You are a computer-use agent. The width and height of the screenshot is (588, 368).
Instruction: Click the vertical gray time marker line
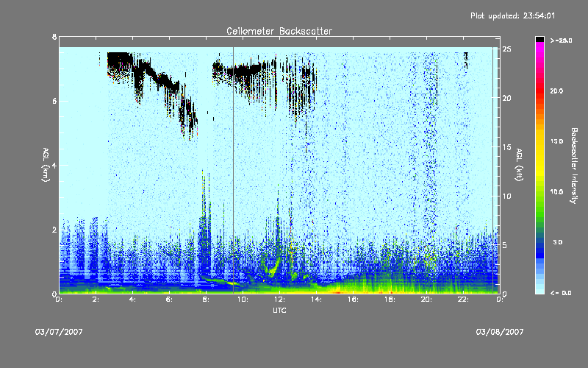tap(233, 170)
